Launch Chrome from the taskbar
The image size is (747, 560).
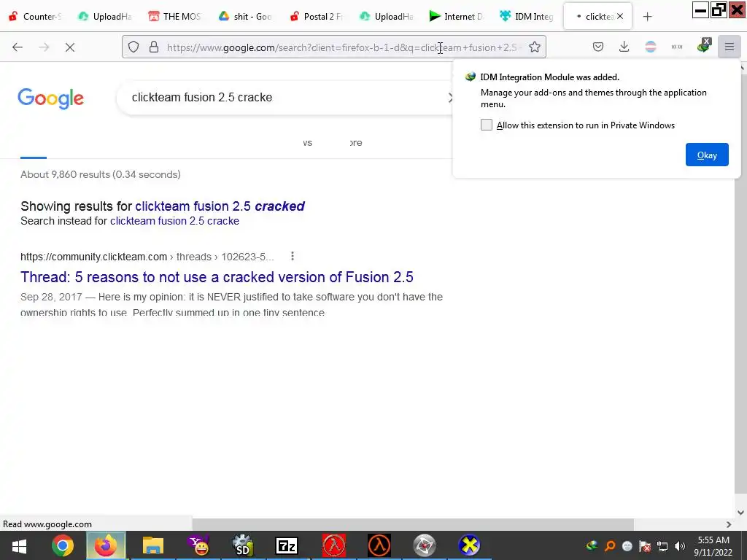coord(63,545)
